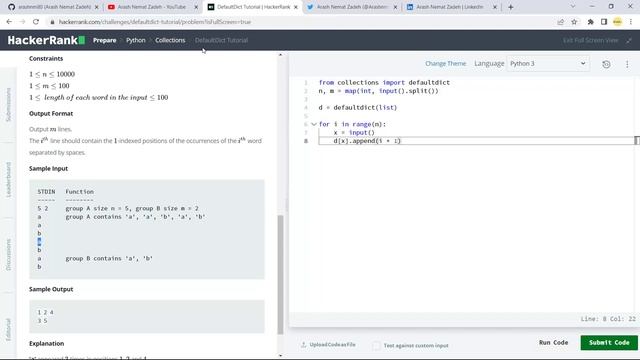The width and height of the screenshot is (640, 360).
Task: Close the YouTube tab
Action: 196,7
